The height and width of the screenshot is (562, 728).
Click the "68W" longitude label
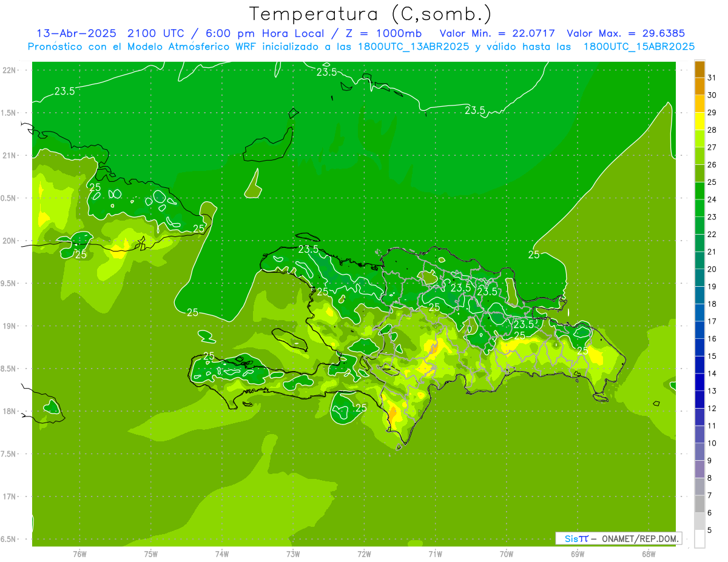click(x=649, y=554)
